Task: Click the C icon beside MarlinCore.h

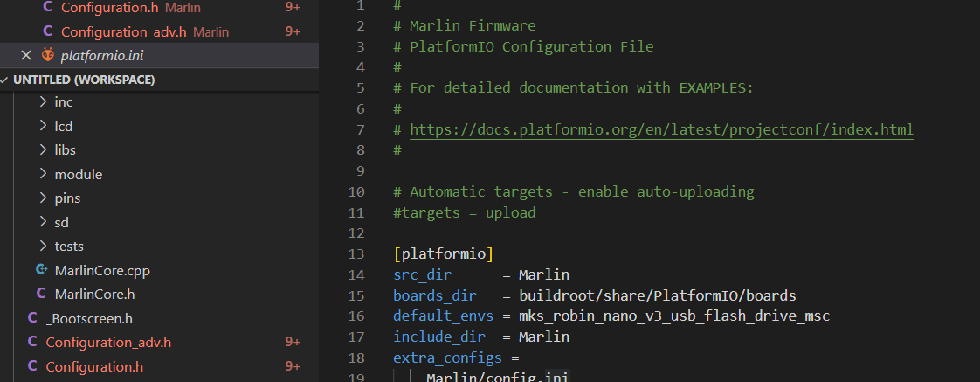Action: 41,294
